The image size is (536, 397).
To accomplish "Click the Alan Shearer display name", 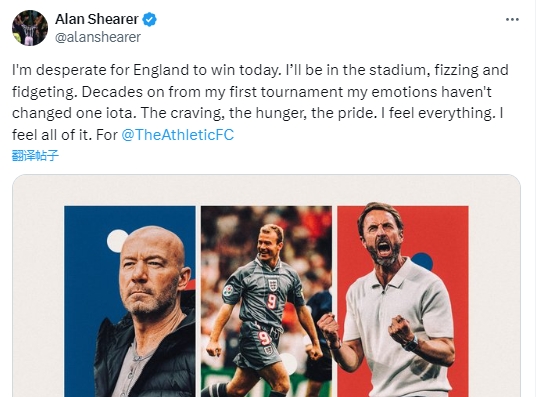I will tap(97, 19).
